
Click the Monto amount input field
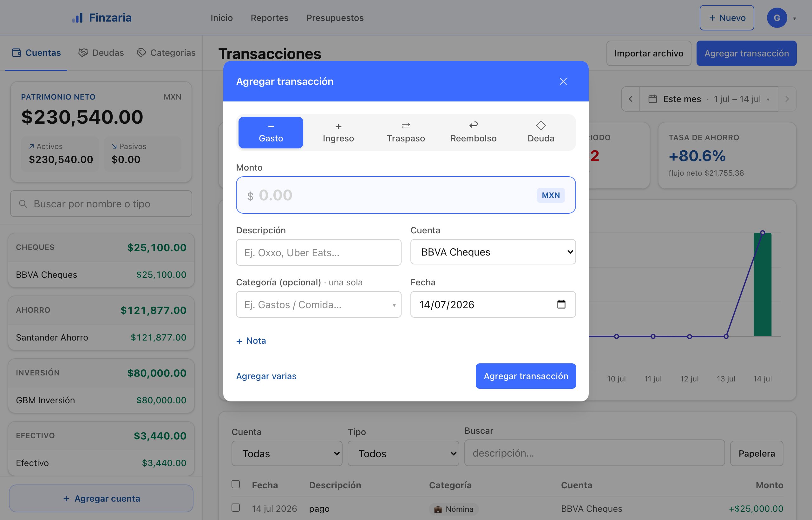(x=406, y=195)
